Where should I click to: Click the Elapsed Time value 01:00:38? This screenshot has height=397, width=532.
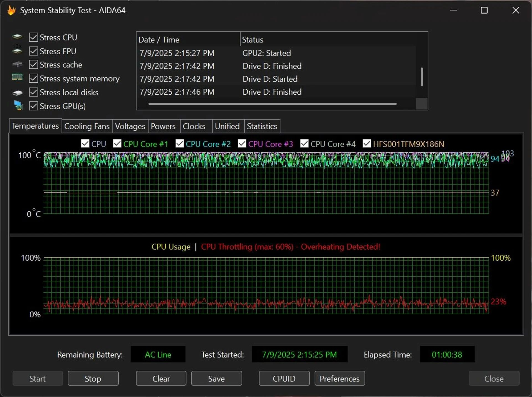point(447,354)
